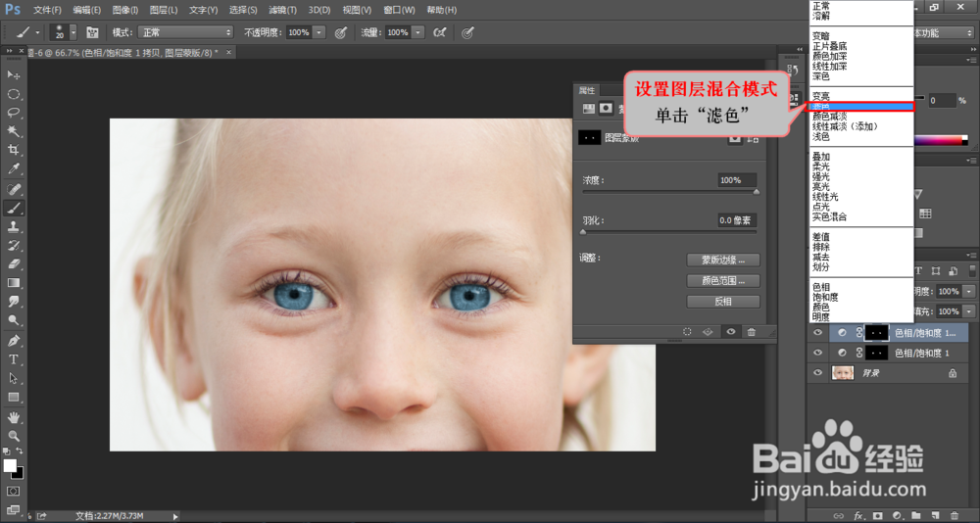Image resolution: width=980 pixels, height=523 pixels.
Task: Click delete mask trash icon in Properties
Action: [752, 332]
